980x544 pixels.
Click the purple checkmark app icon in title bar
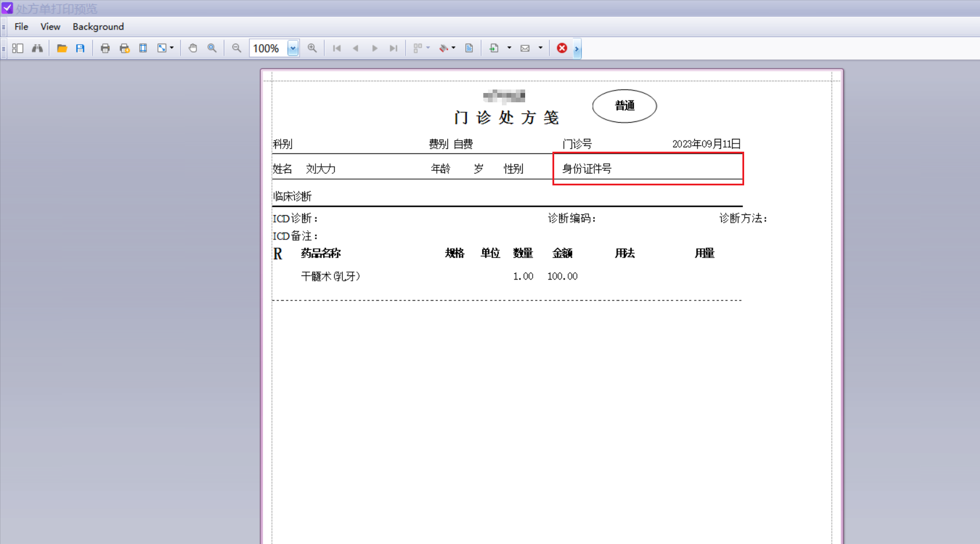pyautogui.click(x=7, y=8)
